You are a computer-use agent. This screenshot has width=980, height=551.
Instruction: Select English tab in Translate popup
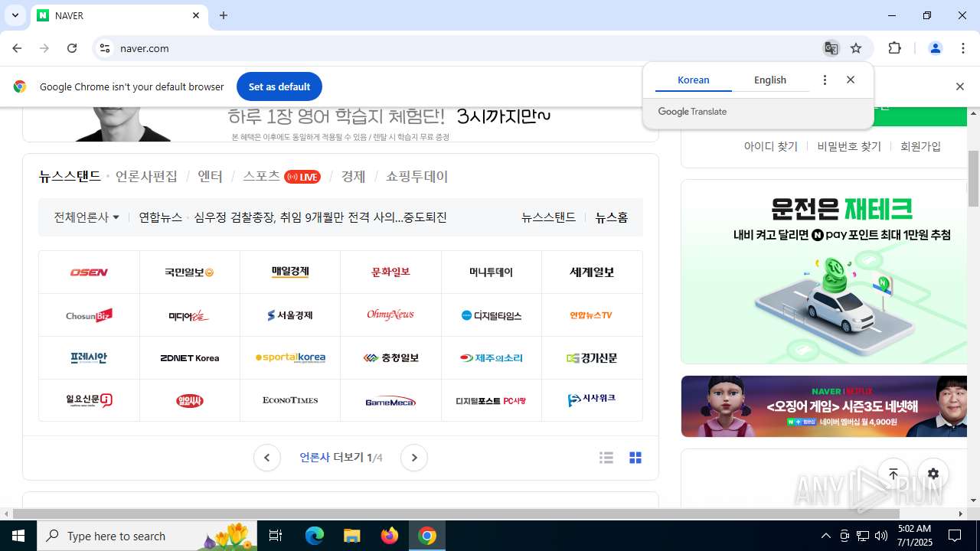[x=770, y=80]
